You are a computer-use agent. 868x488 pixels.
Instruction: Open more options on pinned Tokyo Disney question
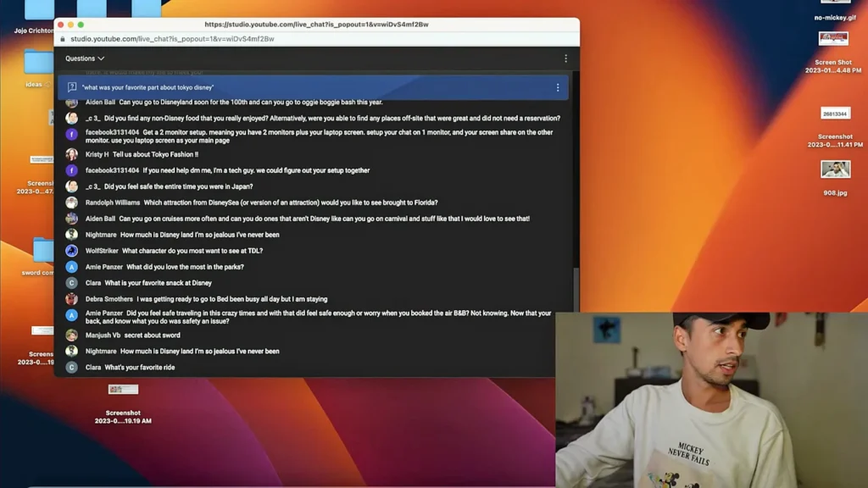tap(558, 87)
